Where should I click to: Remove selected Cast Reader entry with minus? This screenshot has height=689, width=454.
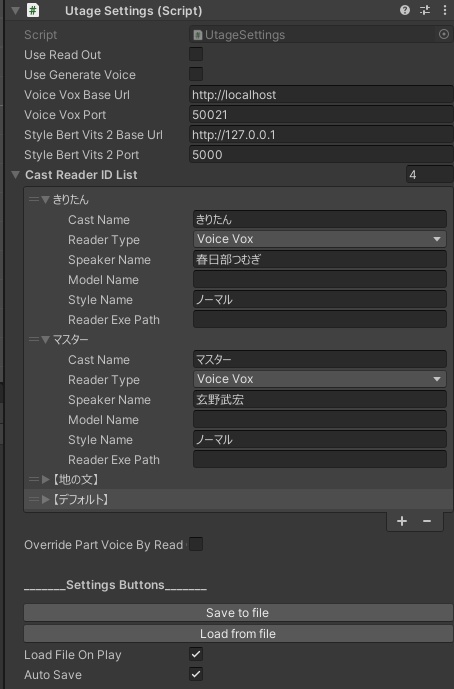[x=427, y=521]
